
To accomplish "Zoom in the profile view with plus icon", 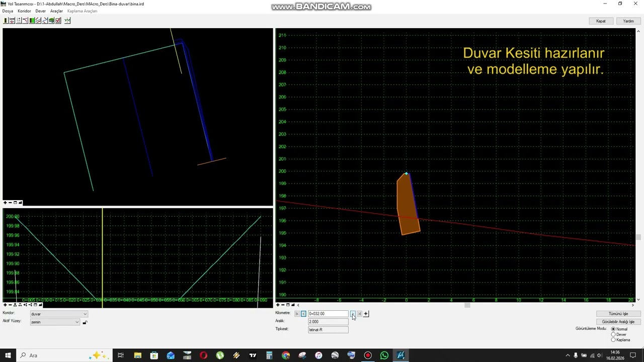I will coord(5,305).
